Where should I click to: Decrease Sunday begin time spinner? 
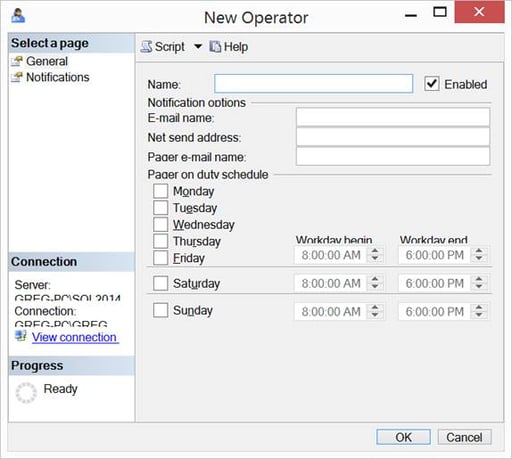pyautogui.click(x=375, y=315)
